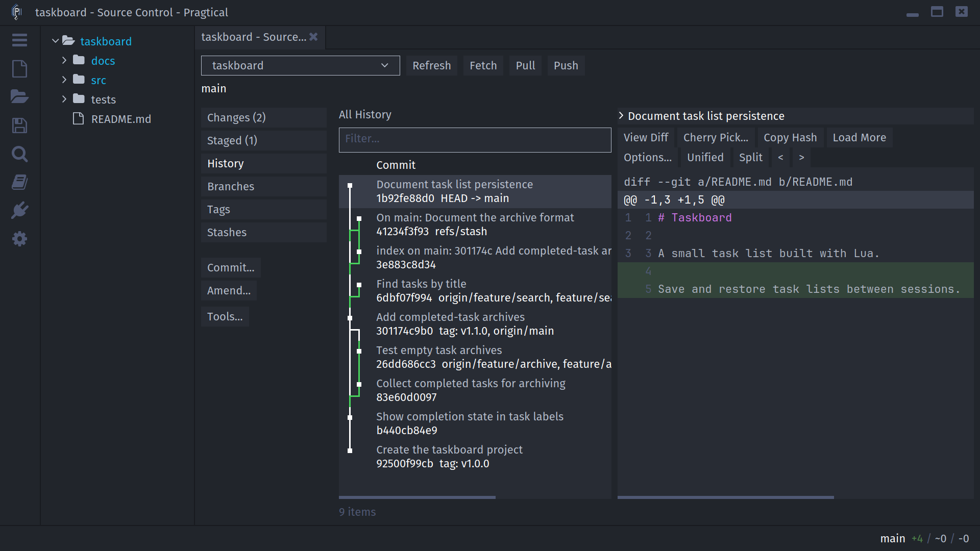Click the Push button
Image resolution: width=980 pixels, height=551 pixels.
(x=566, y=65)
